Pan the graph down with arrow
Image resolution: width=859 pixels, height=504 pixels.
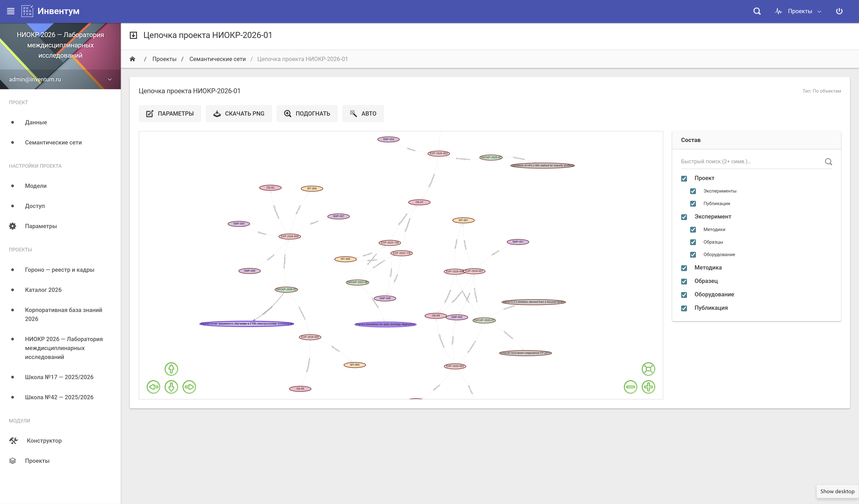[x=171, y=387]
